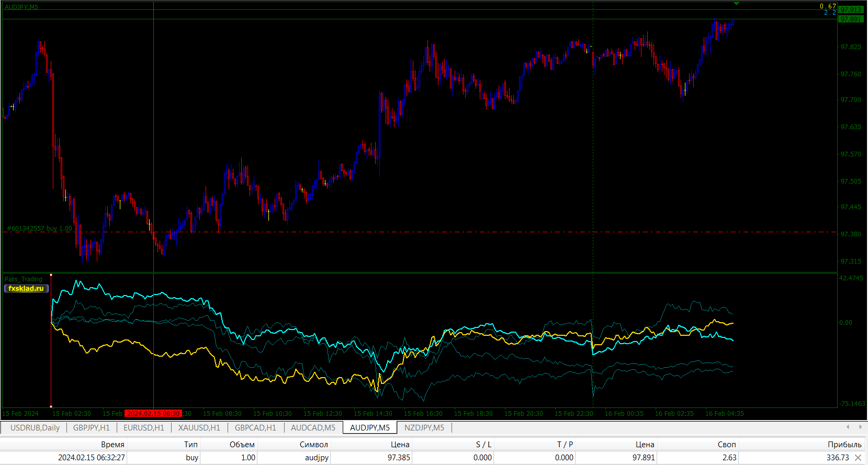Image resolution: width=868 pixels, height=465 pixels.
Task: Switch to the EURUSD,H1 chart tab
Action: pyautogui.click(x=144, y=428)
